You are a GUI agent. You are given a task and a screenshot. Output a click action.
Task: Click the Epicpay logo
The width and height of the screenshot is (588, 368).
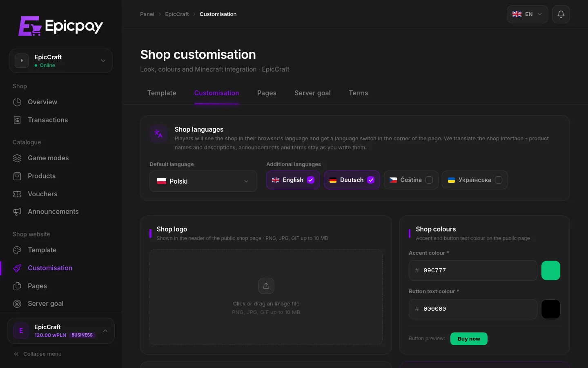[61, 26]
